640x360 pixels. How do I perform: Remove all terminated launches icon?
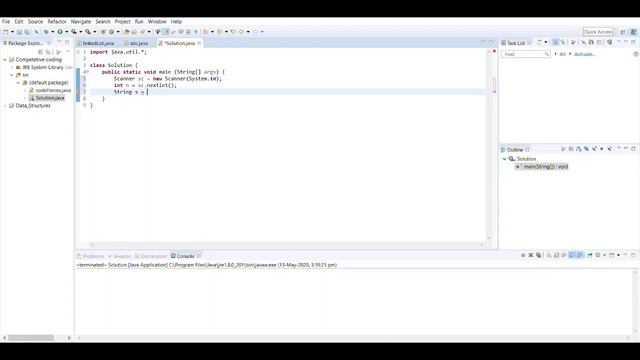(538, 255)
